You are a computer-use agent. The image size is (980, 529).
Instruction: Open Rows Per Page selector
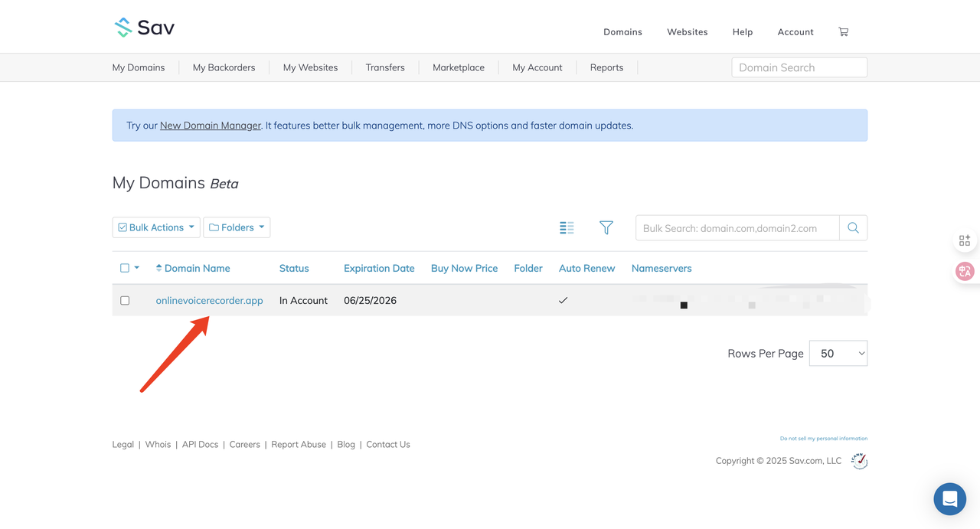coord(838,353)
